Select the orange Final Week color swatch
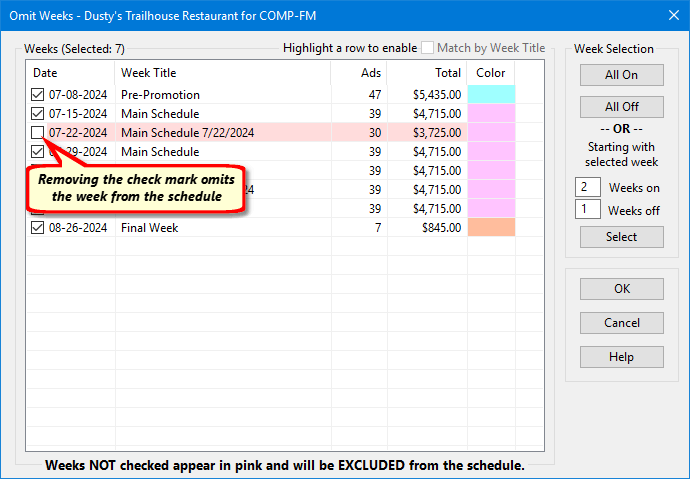Image resolution: width=690 pixels, height=479 pixels. tap(491, 228)
